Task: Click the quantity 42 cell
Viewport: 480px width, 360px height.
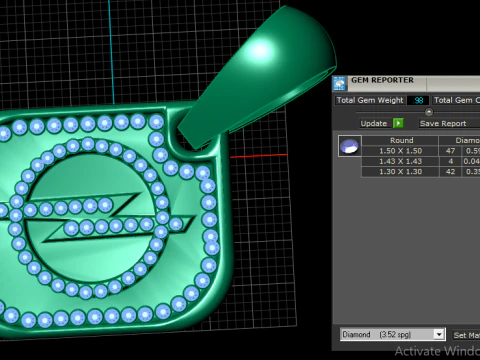Action: pos(450,172)
